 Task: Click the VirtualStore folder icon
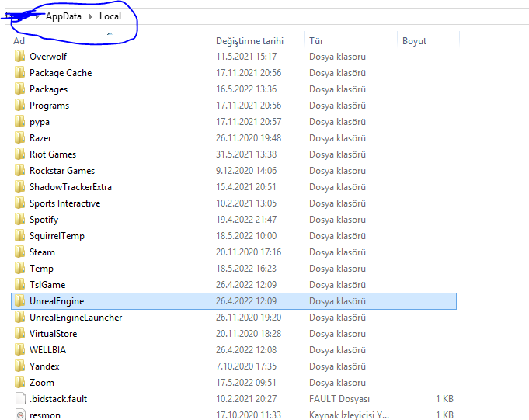20,333
